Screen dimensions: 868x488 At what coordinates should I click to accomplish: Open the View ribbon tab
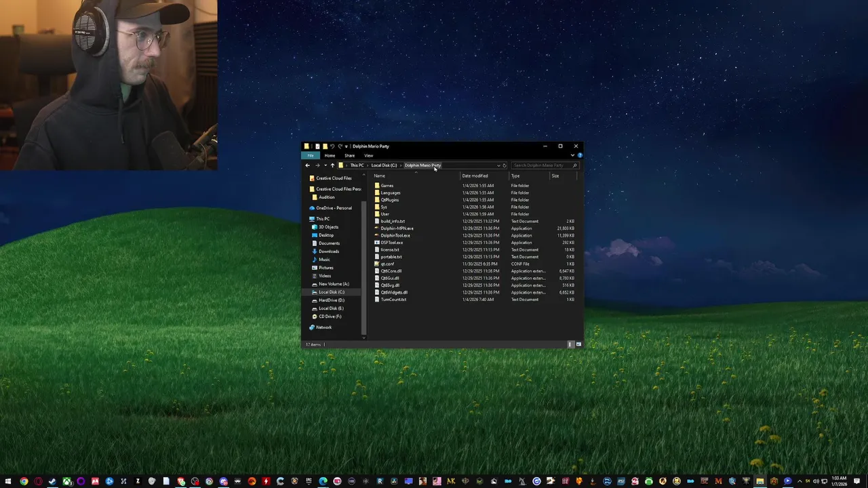click(368, 155)
